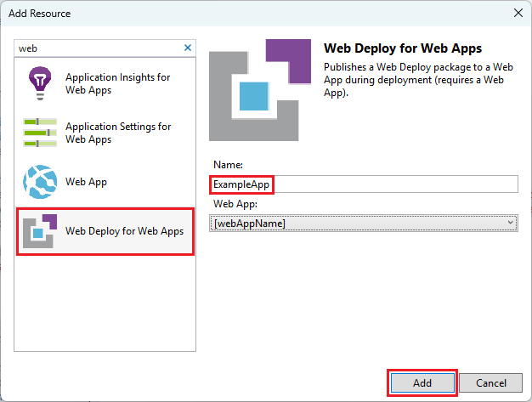532x402 pixels.
Task: Click the 'Web App:' label
Action: coord(235,204)
